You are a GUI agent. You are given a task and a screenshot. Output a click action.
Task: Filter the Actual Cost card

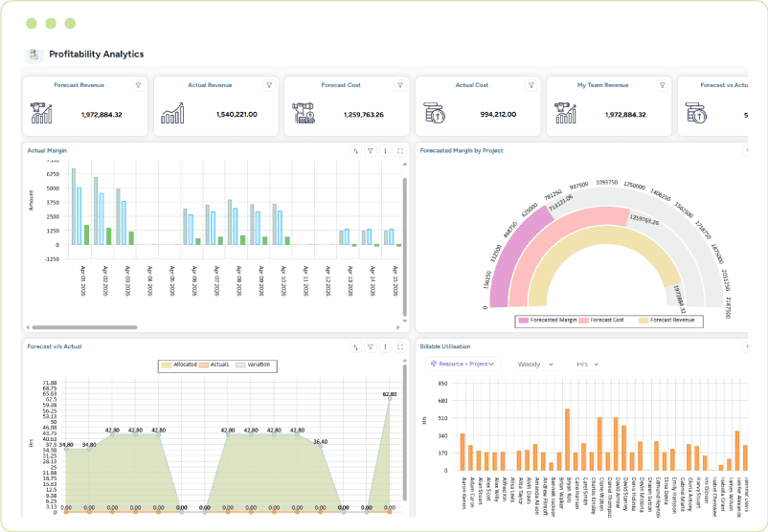pos(531,85)
